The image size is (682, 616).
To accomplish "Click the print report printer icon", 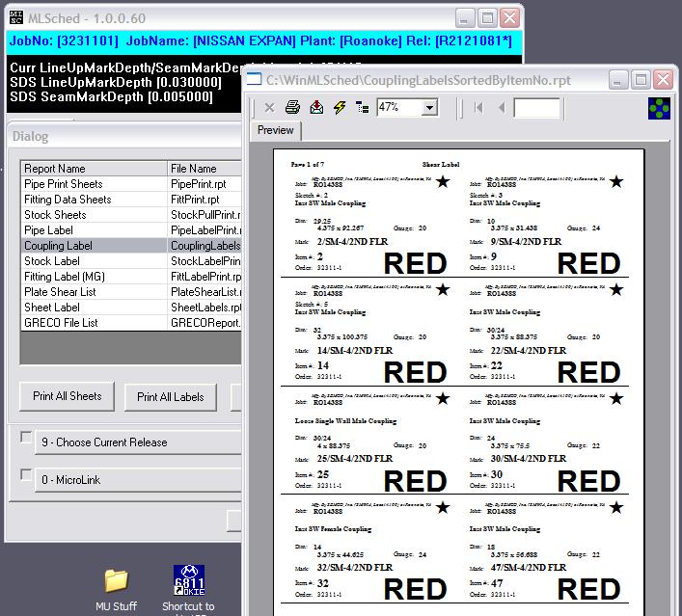I will pyautogui.click(x=292, y=108).
